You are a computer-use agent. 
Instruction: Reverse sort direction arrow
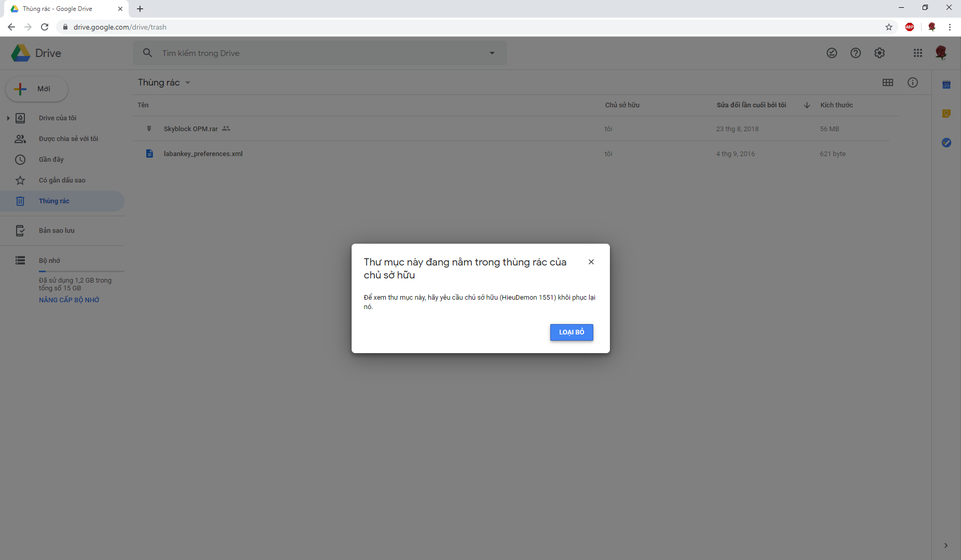[x=807, y=105]
